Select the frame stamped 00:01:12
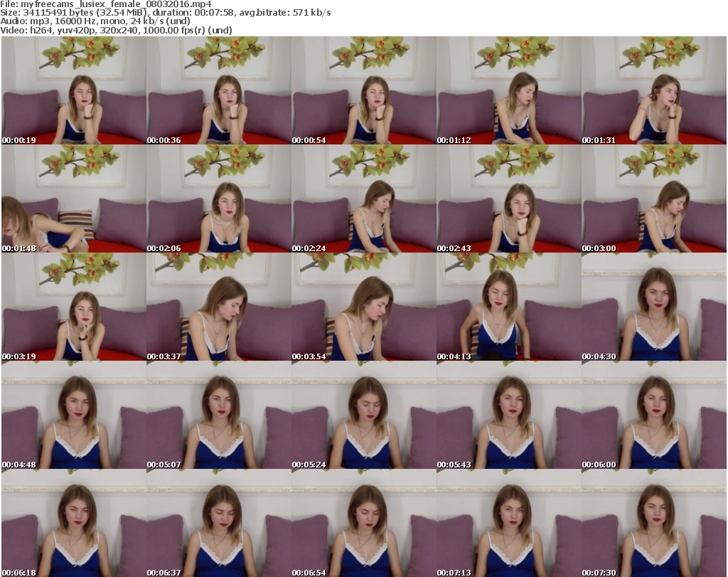 coord(509,90)
